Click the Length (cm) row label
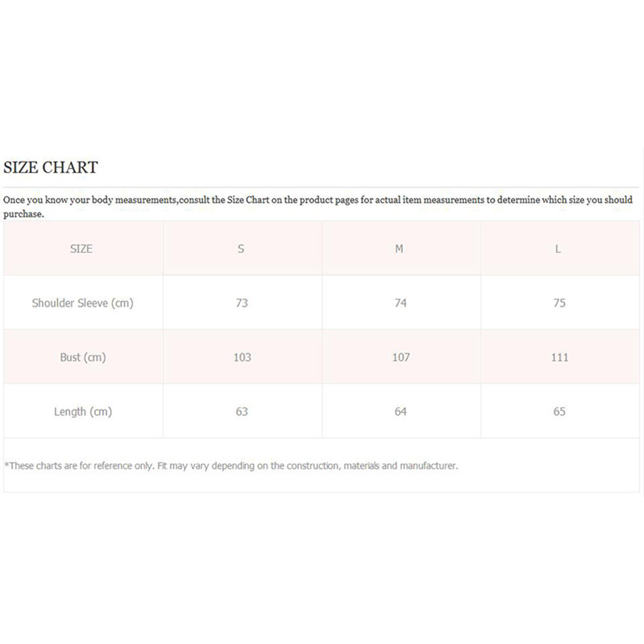This screenshot has height=644, width=644. (83, 412)
